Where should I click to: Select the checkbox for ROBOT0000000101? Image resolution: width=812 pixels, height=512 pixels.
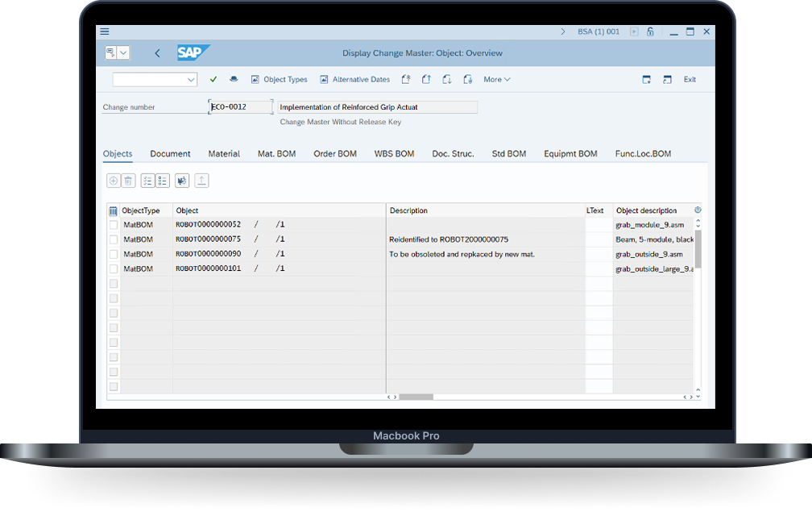[114, 268]
